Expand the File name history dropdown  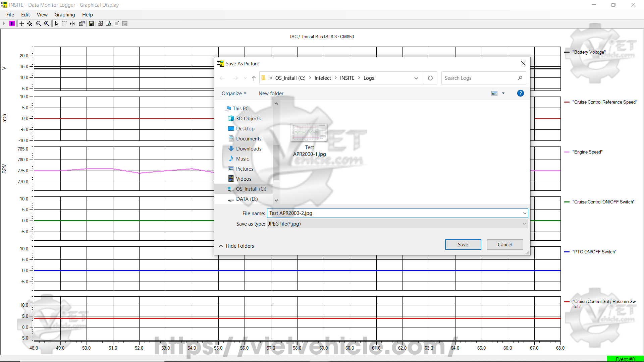[x=524, y=213]
